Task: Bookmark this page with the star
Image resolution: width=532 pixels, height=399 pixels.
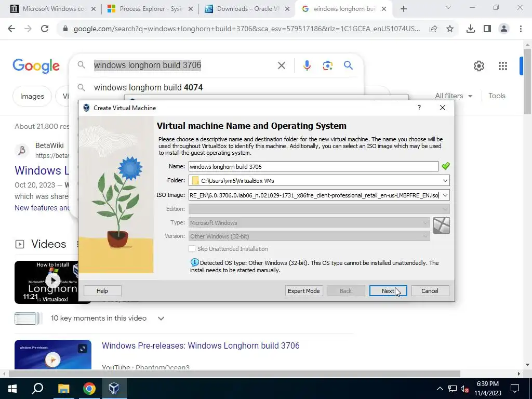Action: [x=450, y=29]
